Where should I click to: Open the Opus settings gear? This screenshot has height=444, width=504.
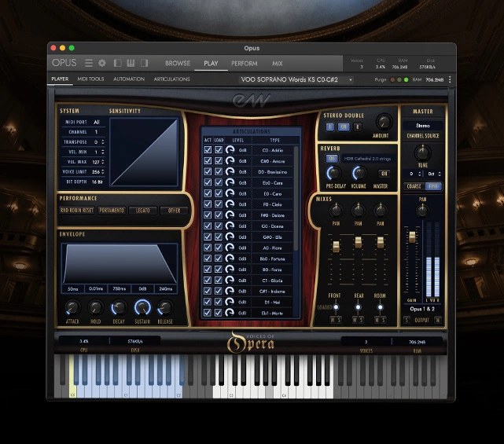click(x=102, y=63)
